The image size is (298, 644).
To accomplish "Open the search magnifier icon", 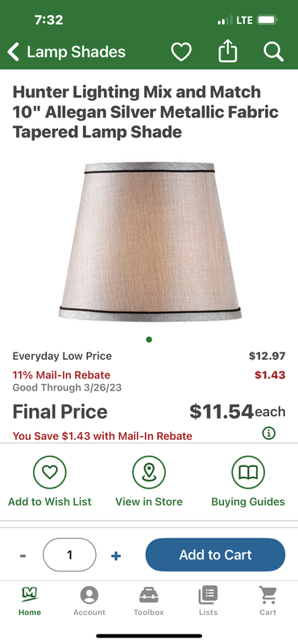I will coord(273,52).
